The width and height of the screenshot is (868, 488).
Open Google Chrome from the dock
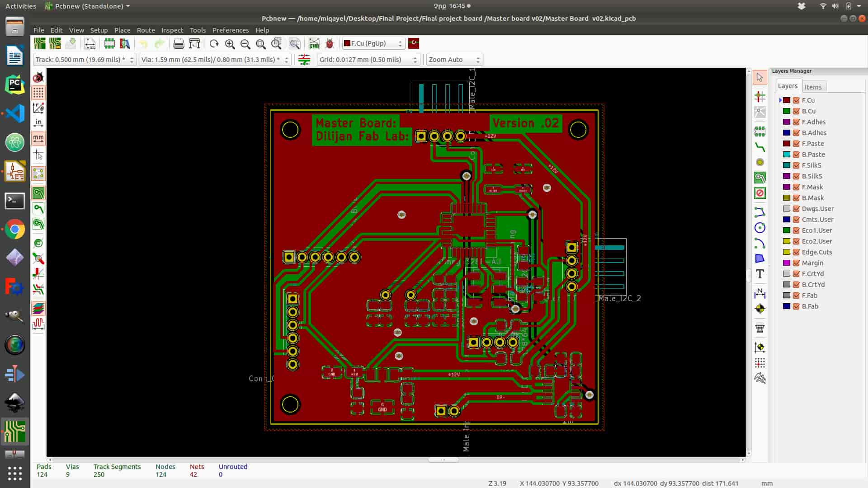15,230
